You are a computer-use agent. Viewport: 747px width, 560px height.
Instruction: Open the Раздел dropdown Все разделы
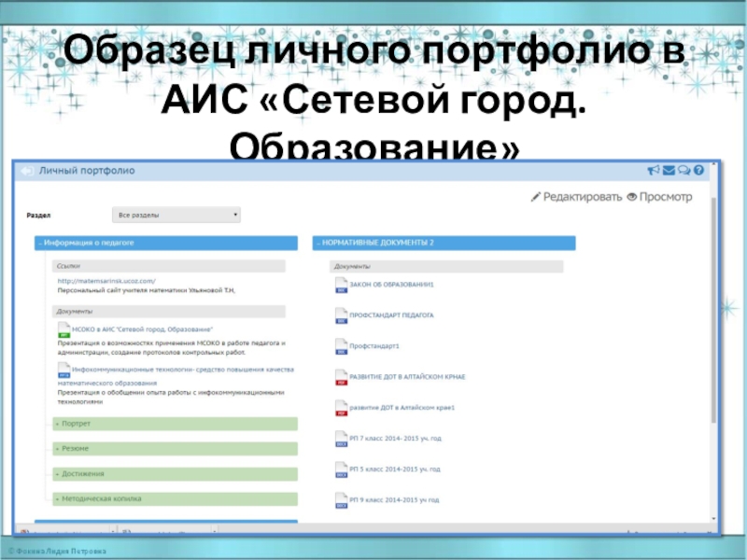coord(176,215)
